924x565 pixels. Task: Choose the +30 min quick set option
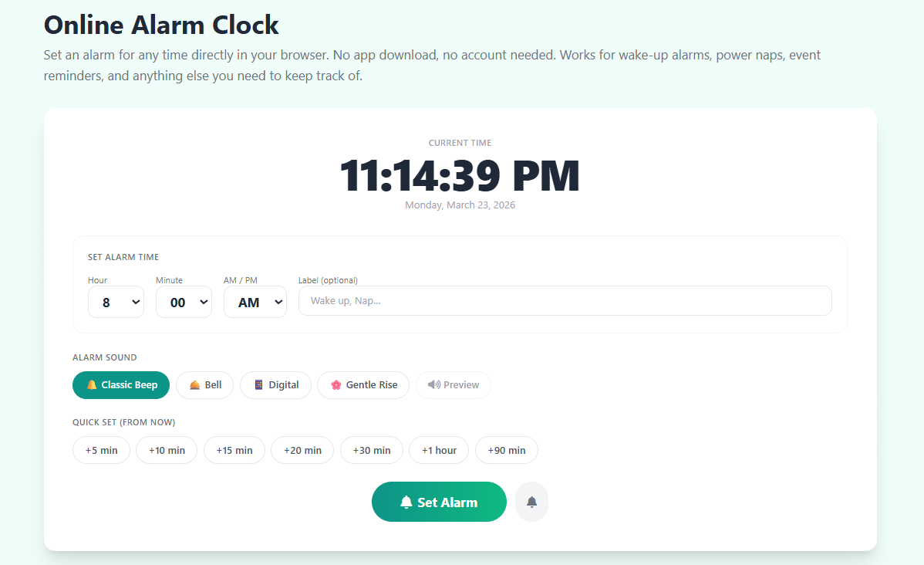tap(371, 450)
